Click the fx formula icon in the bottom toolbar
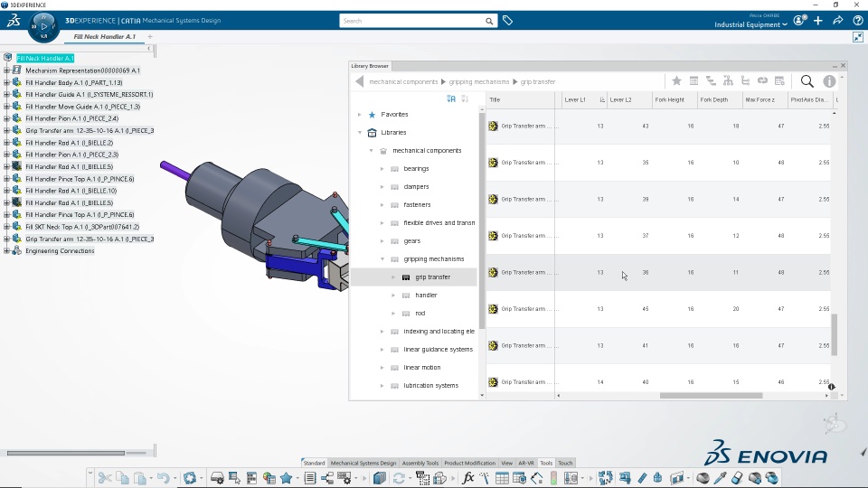Viewport: 868px width, 488px height. tap(467, 478)
